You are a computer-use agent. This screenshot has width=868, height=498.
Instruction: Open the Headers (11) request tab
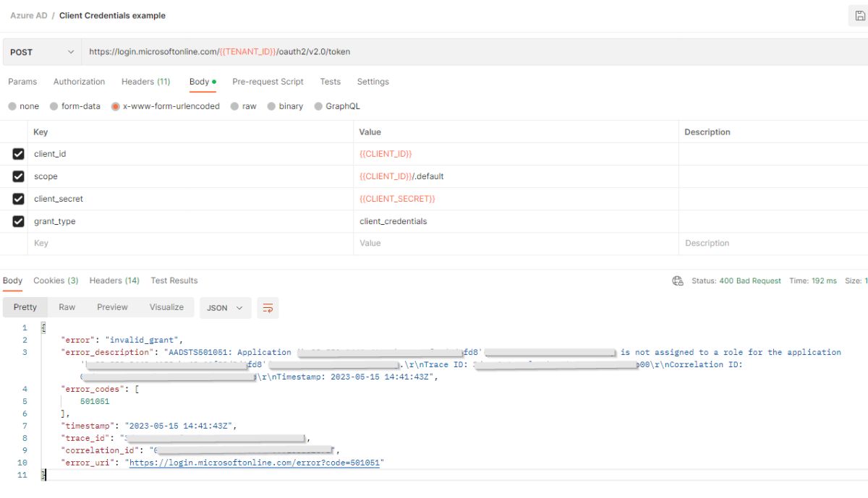[x=146, y=82]
